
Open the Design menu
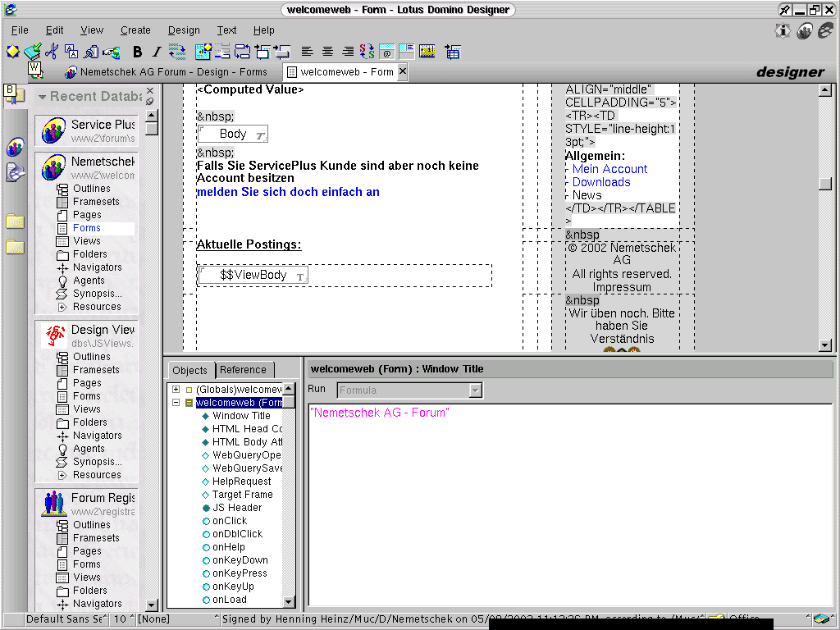184,30
